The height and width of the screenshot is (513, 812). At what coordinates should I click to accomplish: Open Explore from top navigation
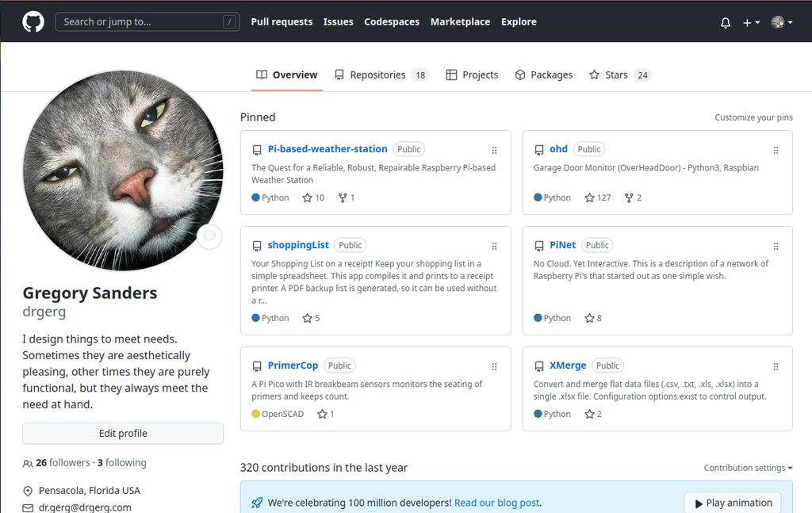[519, 21]
